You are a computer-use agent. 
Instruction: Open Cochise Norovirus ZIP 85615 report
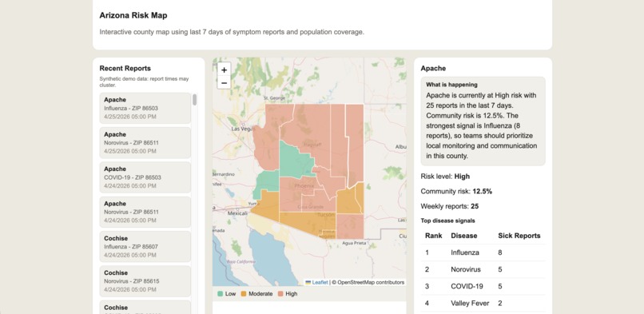tap(145, 281)
